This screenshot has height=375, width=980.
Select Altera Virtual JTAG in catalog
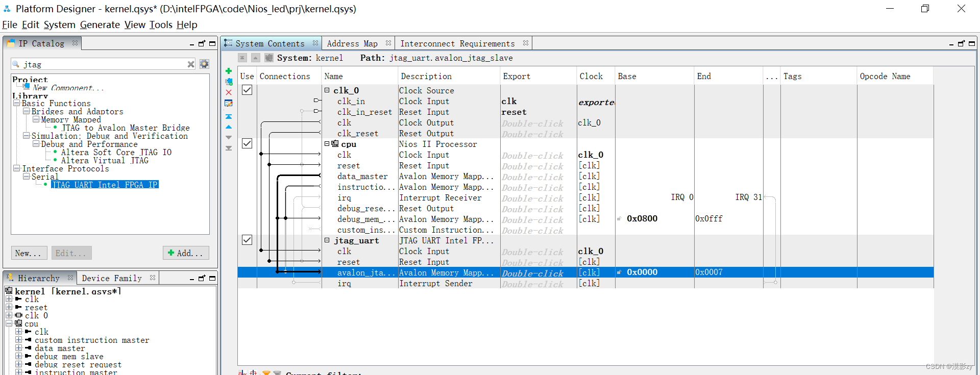point(105,160)
